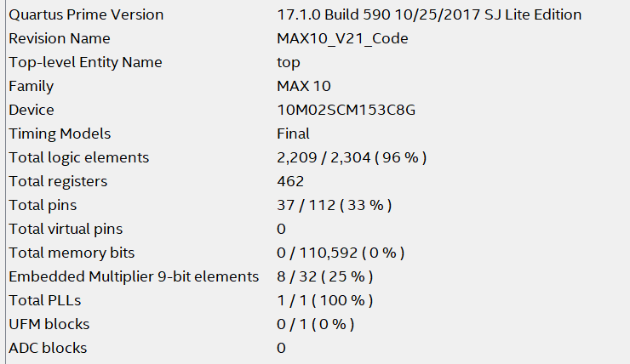Select the 37 / 112 total pins value

(335, 205)
